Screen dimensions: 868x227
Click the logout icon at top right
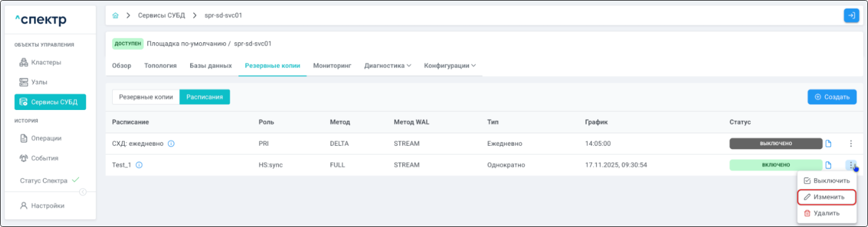coord(851,15)
